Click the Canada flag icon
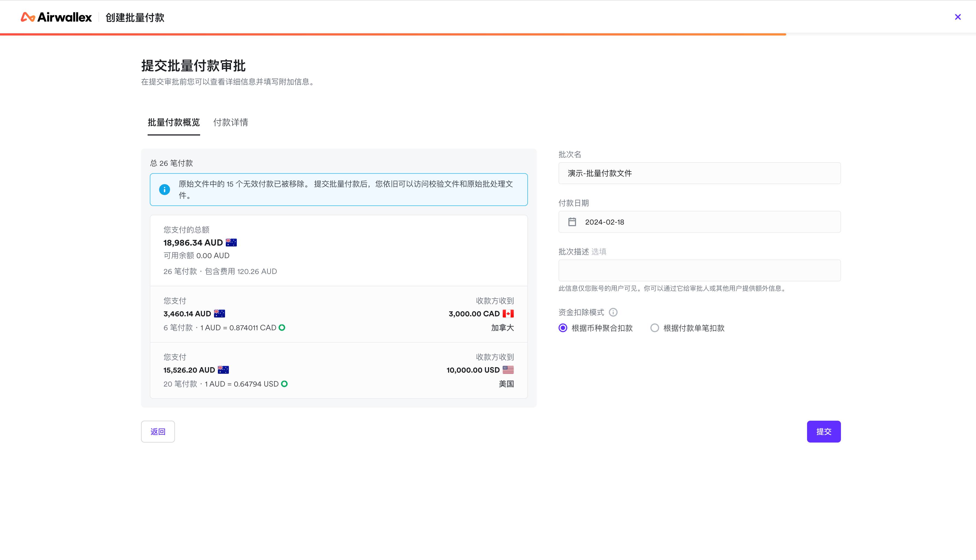Image resolution: width=976 pixels, height=560 pixels. tap(508, 313)
